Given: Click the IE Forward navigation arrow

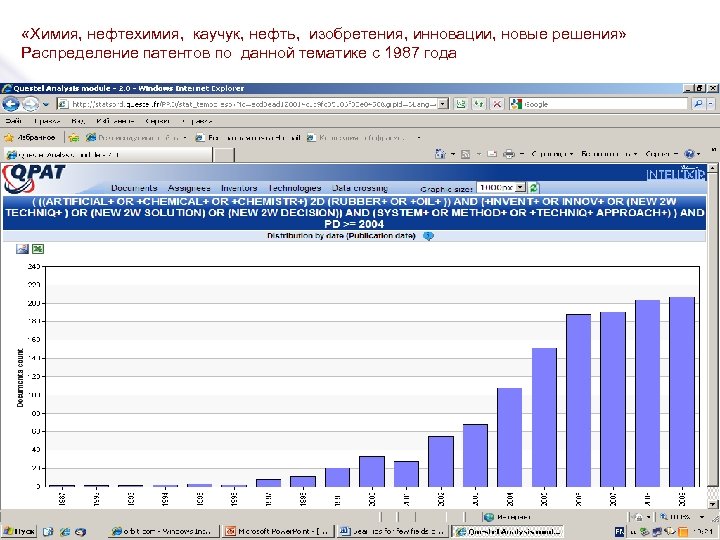Looking at the screenshot, I should point(30,104).
